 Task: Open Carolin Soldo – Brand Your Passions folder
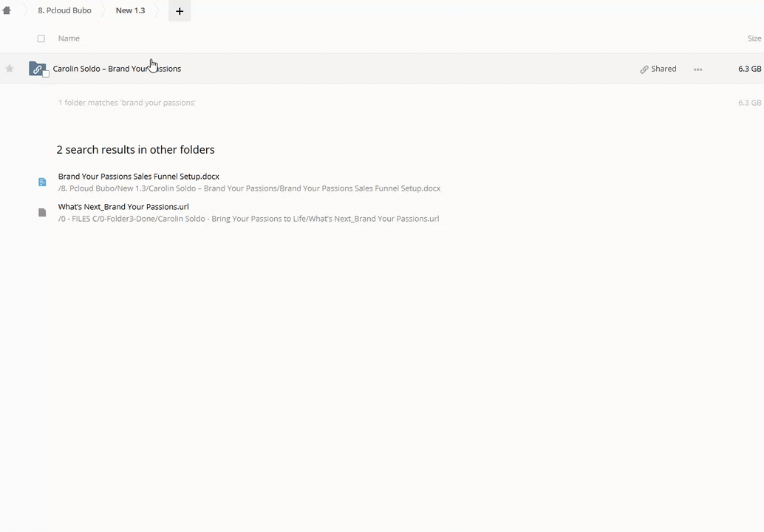click(x=117, y=69)
